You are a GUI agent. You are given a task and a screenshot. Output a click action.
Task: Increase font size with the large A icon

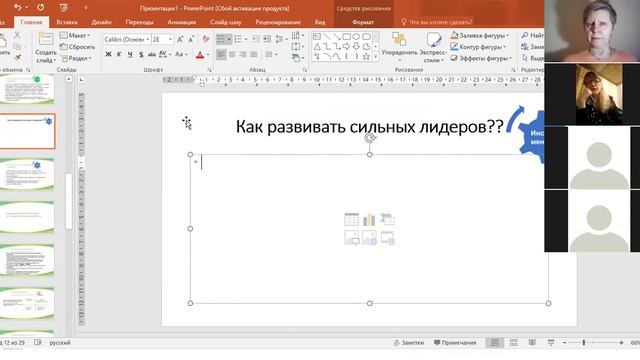[180, 39]
